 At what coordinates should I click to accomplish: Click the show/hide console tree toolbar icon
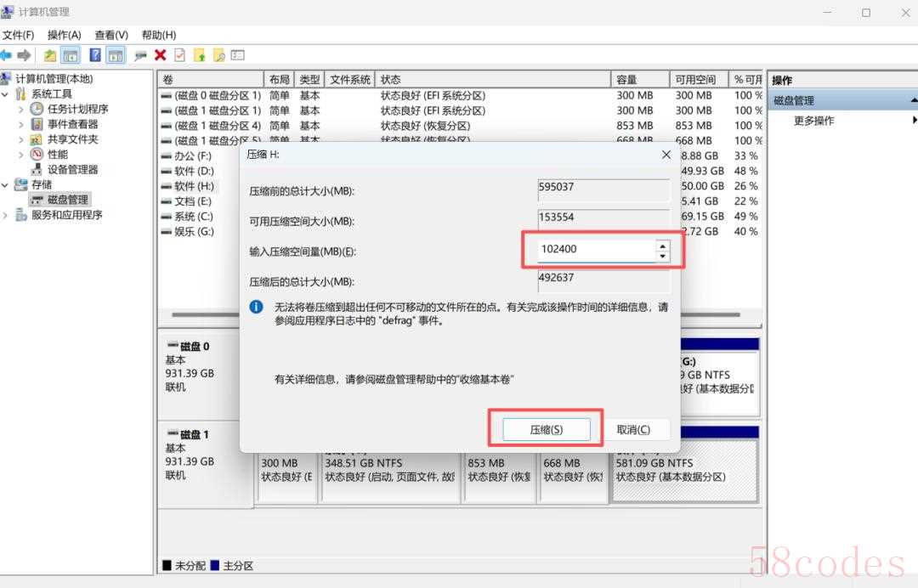tap(71, 55)
